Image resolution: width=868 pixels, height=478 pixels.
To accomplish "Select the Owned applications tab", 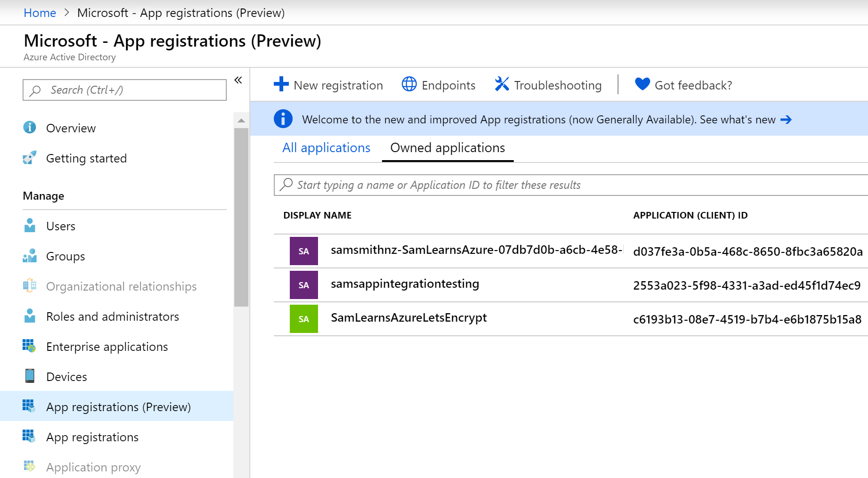I will click(447, 148).
